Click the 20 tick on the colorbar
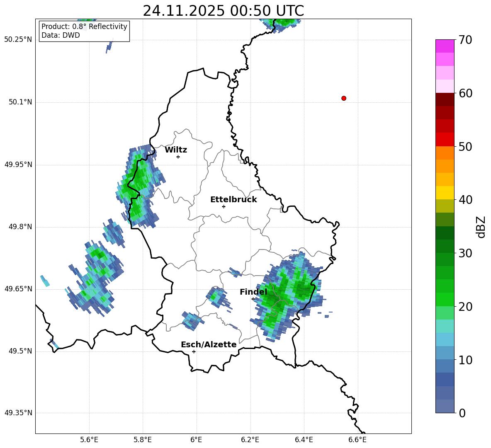 (465, 307)
